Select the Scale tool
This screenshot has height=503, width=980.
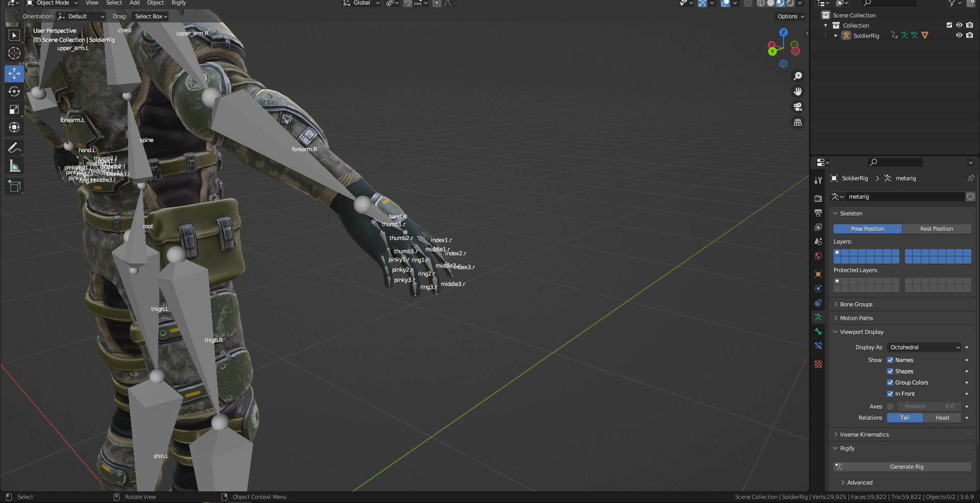(14, 109)
